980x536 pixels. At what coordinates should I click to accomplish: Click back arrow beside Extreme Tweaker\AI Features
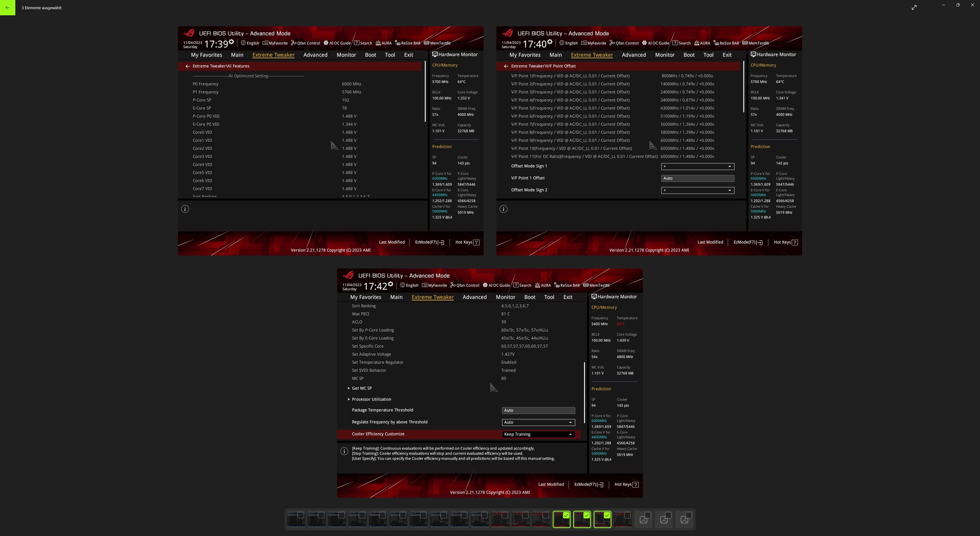(187, 66)
